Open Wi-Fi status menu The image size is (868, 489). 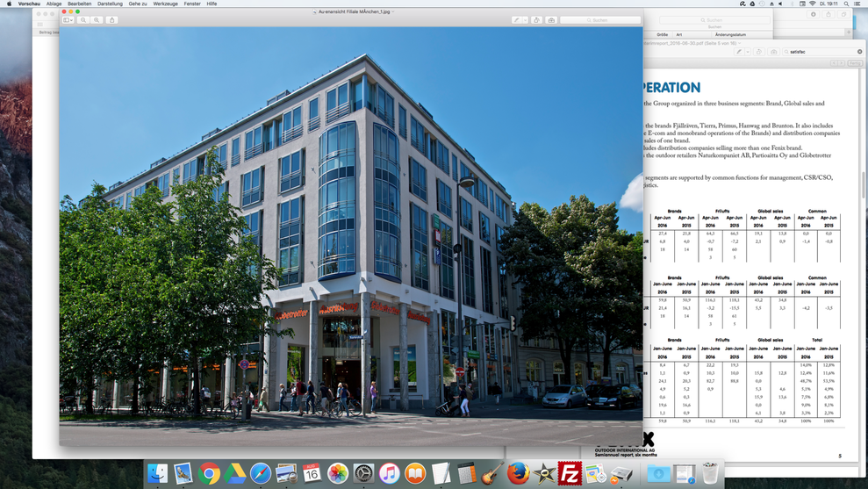[x=812, y=4]
